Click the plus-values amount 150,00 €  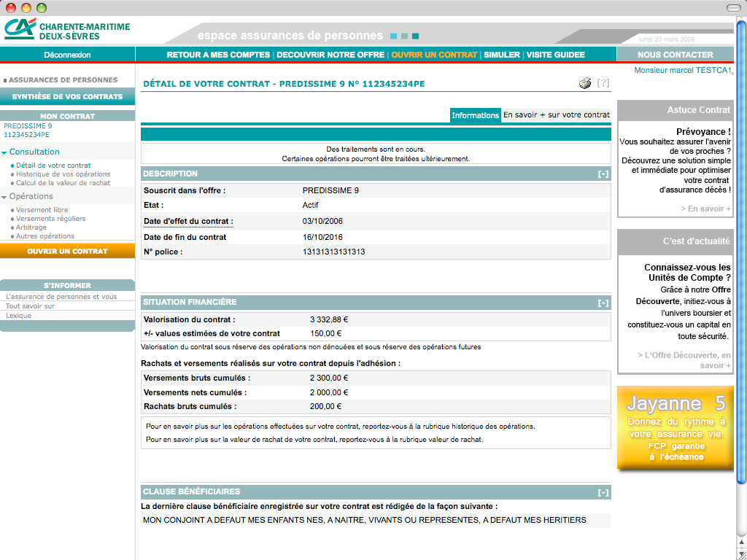[x=326, y=334]
